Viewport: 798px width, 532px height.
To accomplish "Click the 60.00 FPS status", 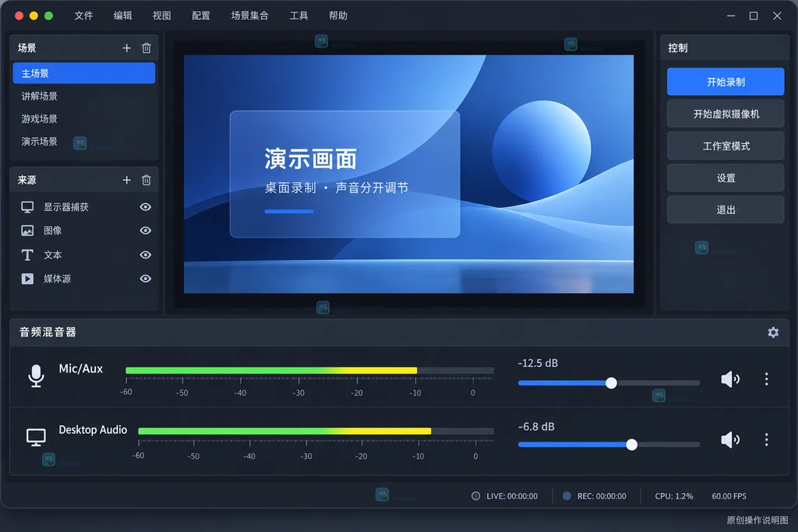I will coord(729,496).
